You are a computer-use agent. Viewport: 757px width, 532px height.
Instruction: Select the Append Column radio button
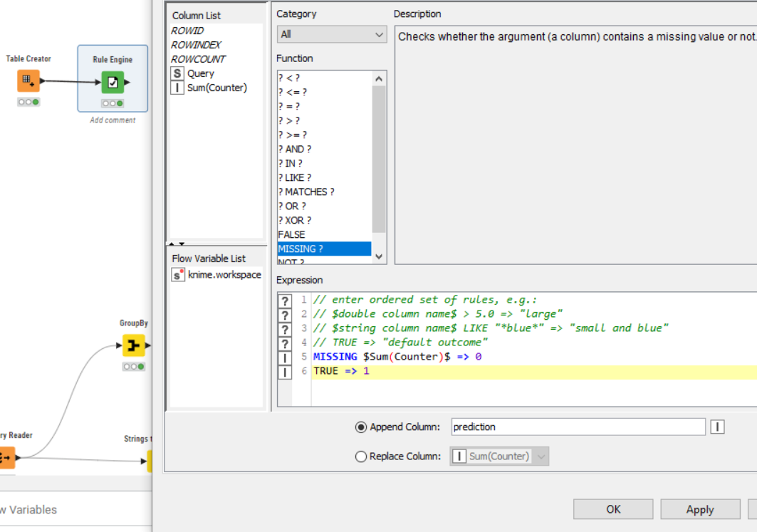[360, 427]
